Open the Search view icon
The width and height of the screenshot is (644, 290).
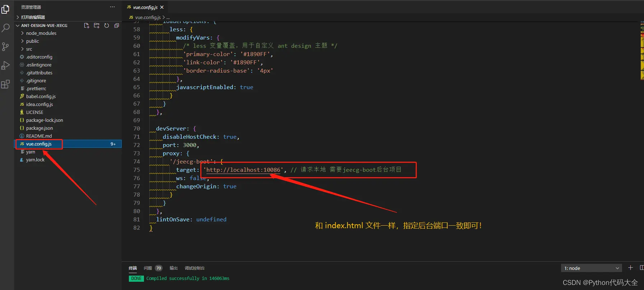[5, 28]
